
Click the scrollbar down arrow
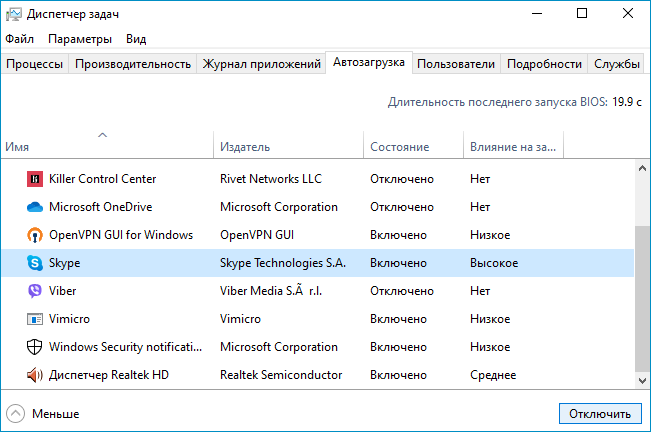click(642, 380)
